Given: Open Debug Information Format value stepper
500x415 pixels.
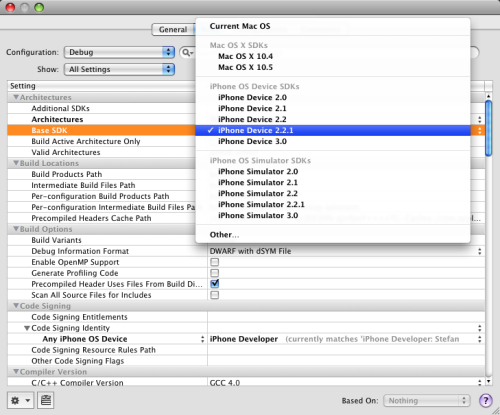Looking at the screenshot, I should click(479, 251).
